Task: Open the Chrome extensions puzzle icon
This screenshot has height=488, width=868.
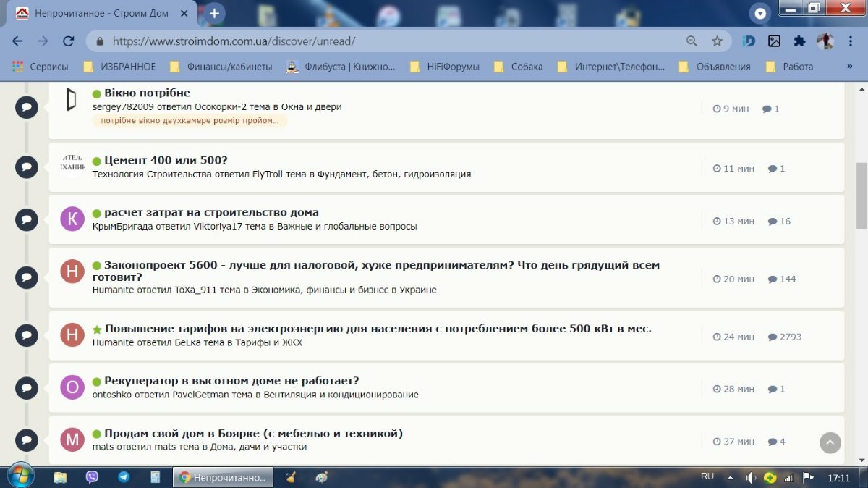Action: [x=799, y=41]
